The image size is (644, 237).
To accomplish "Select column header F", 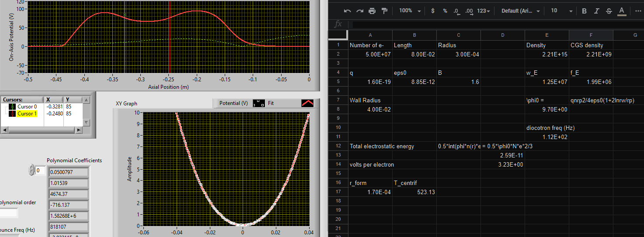I will click(591, 35).
